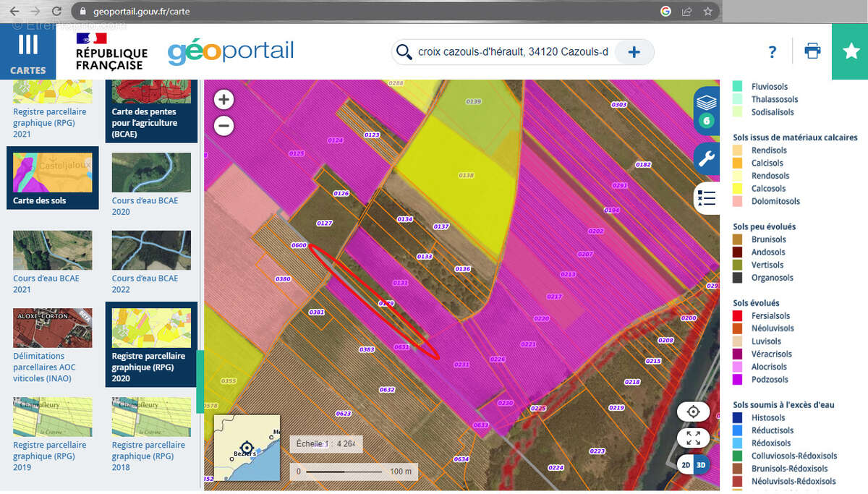Screen dimensions: 868x494
Task: Open the CARTES menu panel
Action: click(28, 51)
